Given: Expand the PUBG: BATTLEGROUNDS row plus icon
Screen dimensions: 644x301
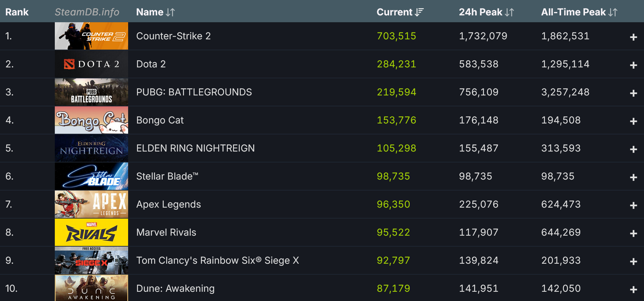Looking at the screenshot, I should [x=633, y=93].
